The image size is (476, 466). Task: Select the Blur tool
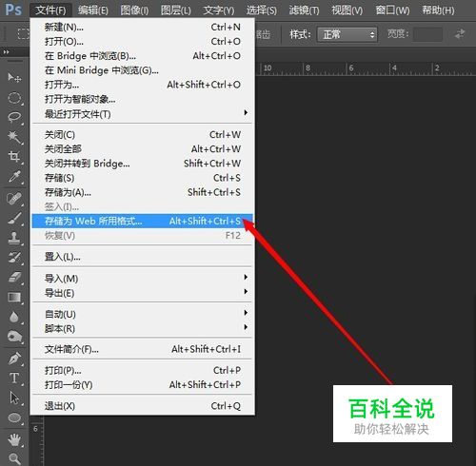14,317
